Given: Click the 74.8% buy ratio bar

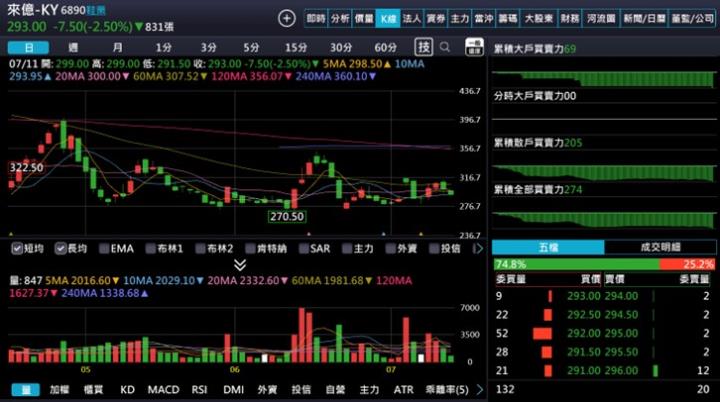Looking at the screenshot, I should pos(576,264).
